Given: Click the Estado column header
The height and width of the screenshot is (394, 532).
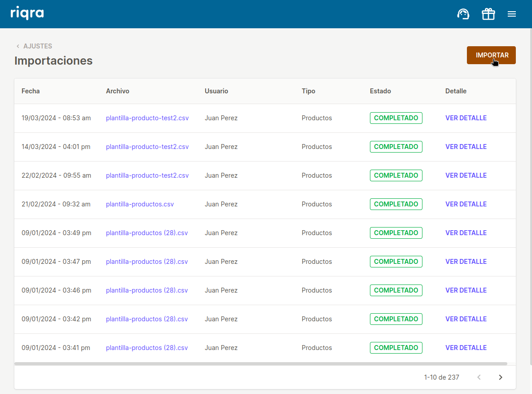Looking at the screenshot, I should tap(380, 91).
